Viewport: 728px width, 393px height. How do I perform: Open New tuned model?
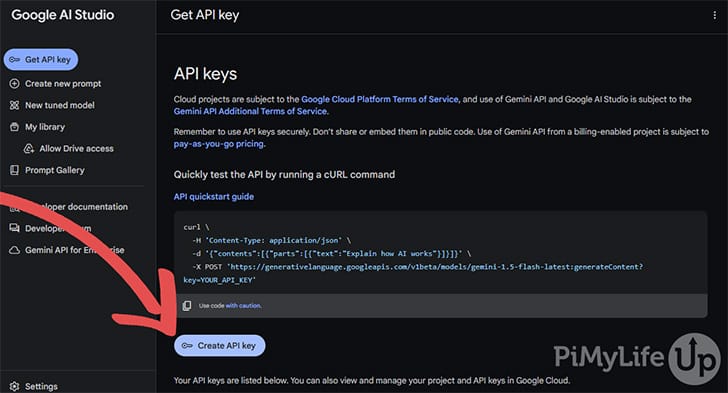[x=60, y=105]
